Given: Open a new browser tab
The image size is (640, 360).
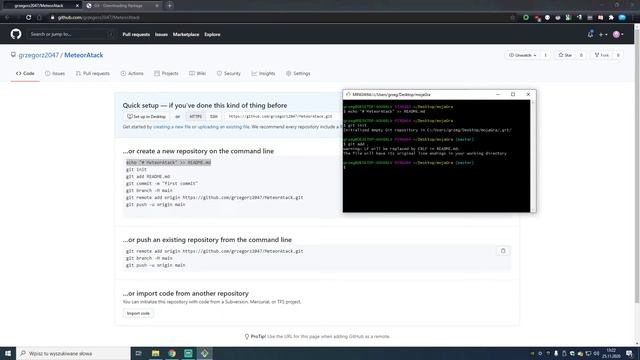Looking at the screenshot, I should 169,6.
